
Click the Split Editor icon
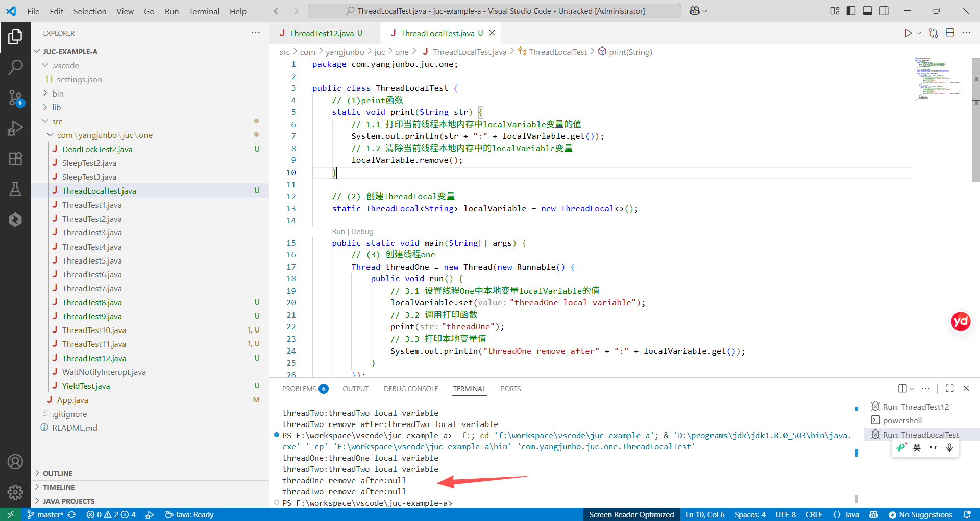950,33
